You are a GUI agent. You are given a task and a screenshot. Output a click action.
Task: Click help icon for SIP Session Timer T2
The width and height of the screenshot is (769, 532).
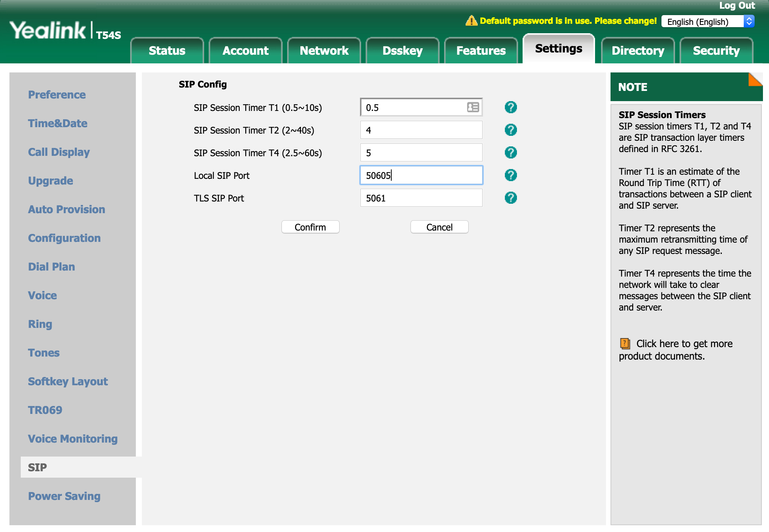pos(511,130)
